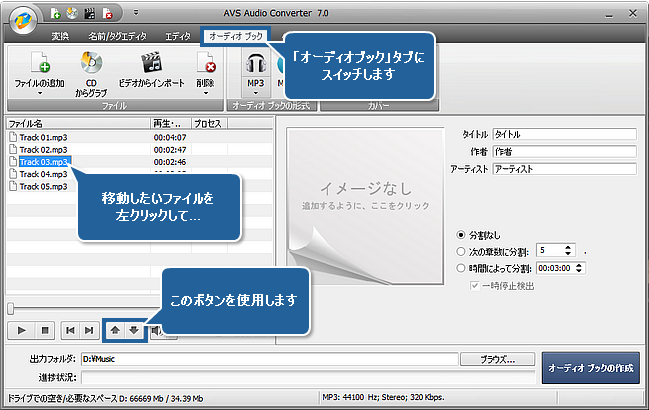The height and width of the screenshot is (410, 649).
Task: Move selected track up with arrow button
Action: click(115, 329)
